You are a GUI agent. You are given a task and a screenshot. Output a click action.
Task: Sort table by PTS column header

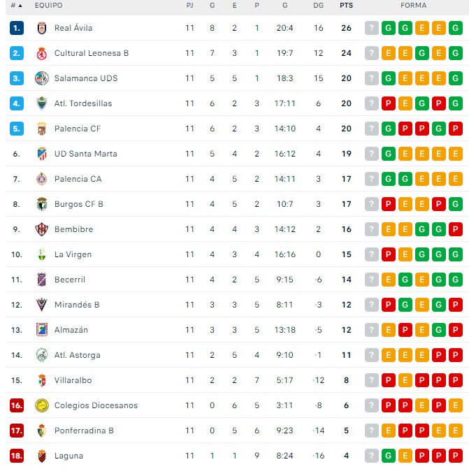346,6
